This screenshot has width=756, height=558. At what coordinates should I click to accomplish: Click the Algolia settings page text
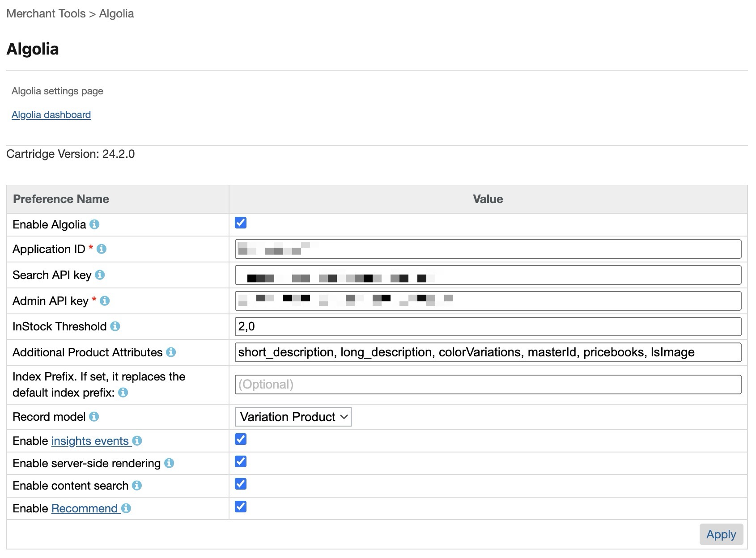[57, 91]
